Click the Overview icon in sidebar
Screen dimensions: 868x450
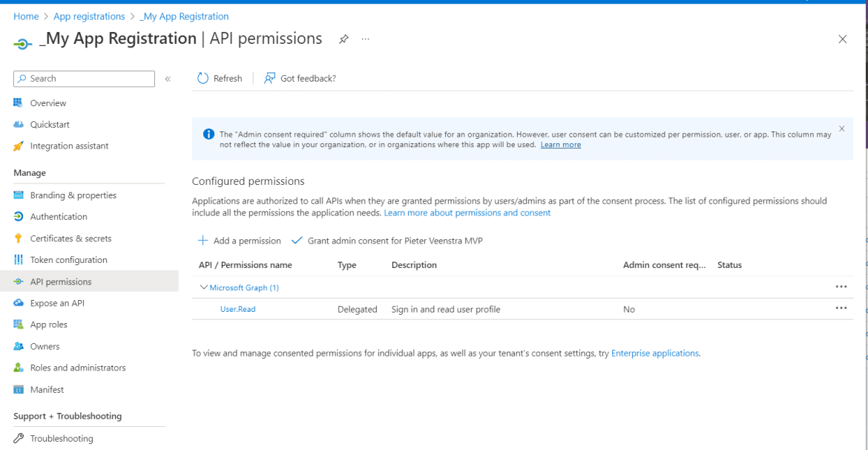(19, 103)
